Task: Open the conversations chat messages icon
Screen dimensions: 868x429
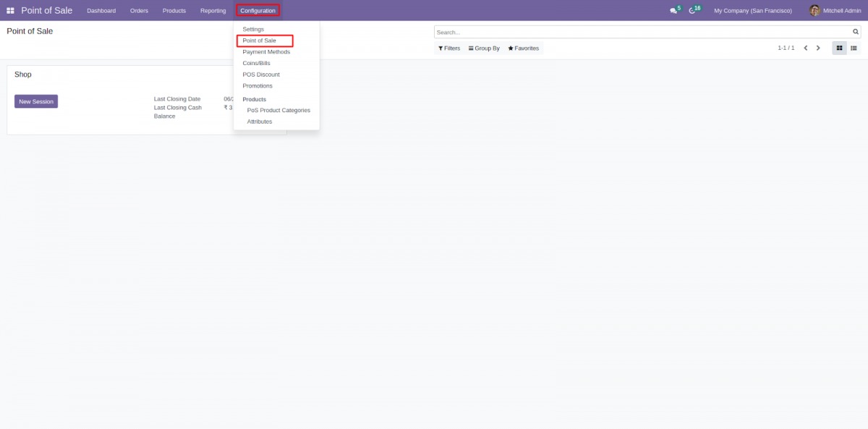Action: (673, 11)
